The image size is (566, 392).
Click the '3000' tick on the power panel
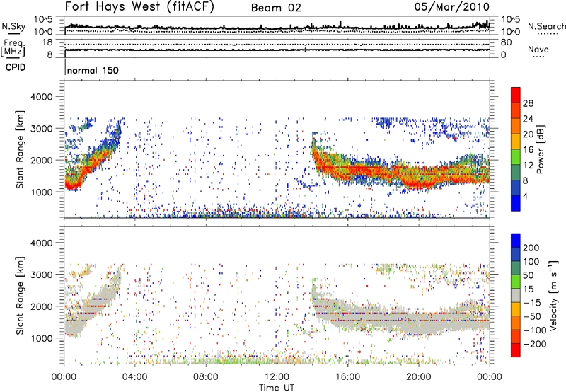(41, 129)
